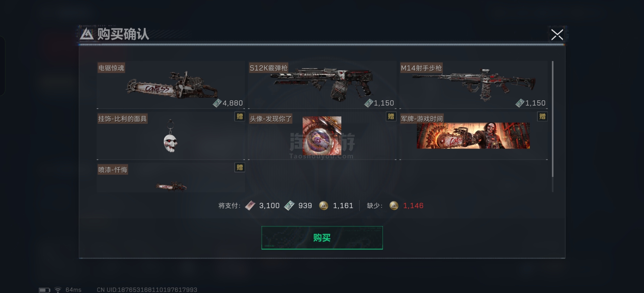The width and height of the screenshot is (644, 293).
Task: Click the gold coin icon beside missing 1,146
Action: [x=394, y=206]
